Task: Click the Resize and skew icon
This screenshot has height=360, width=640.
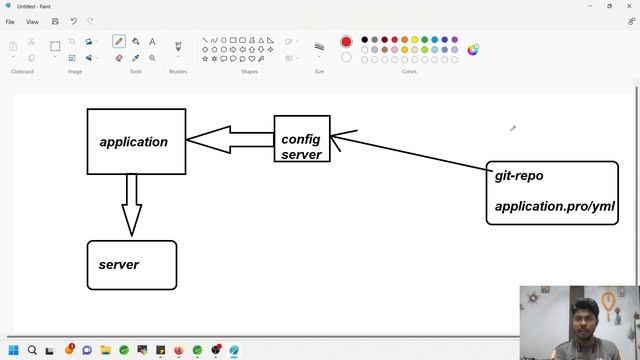Action: (x=72, y=58)
